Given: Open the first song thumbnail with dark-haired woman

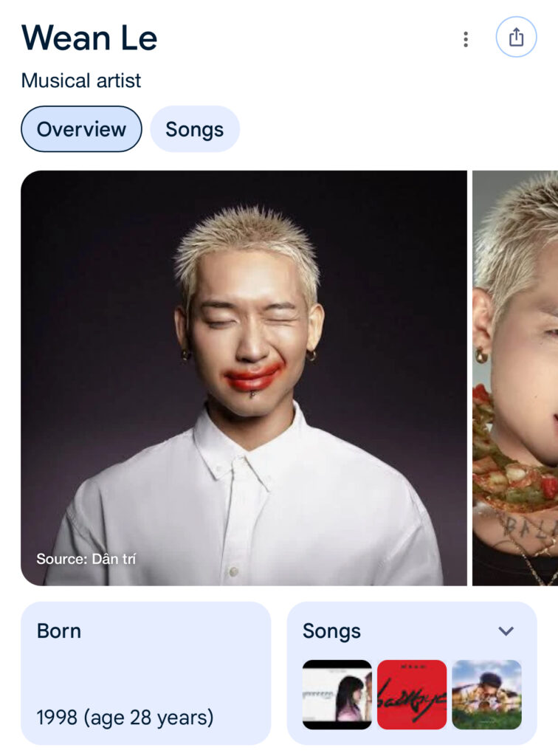Looking at the screenshot, I should [337, 694].
